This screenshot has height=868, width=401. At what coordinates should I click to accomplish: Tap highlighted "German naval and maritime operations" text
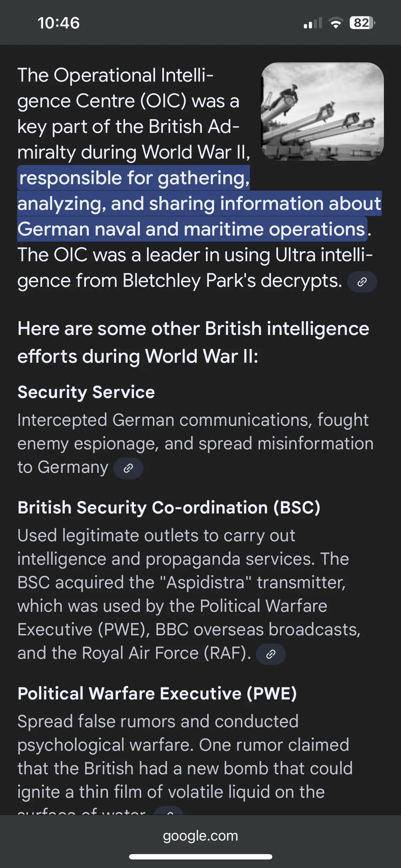[191, 229]
